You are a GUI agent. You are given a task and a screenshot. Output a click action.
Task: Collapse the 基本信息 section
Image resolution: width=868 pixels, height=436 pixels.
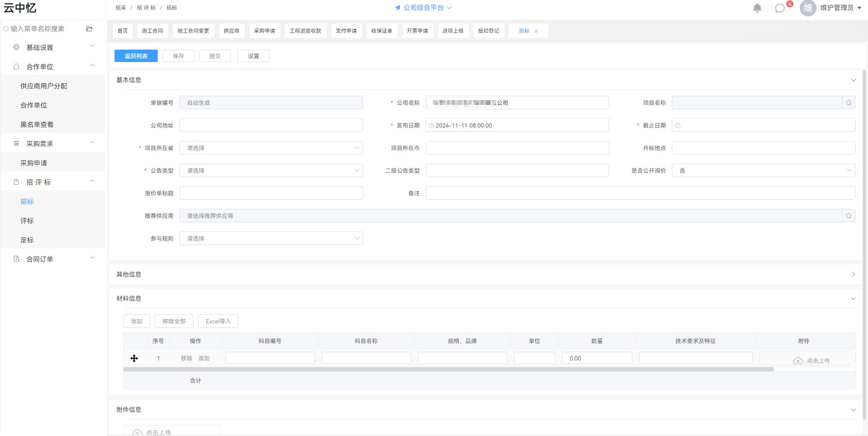[x=853, y=80]
